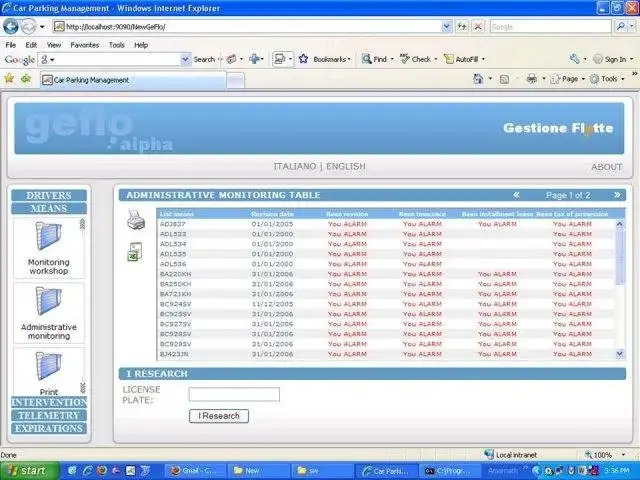
Task: Click the Refresh button next to address bar
Action: click(462, 27)
